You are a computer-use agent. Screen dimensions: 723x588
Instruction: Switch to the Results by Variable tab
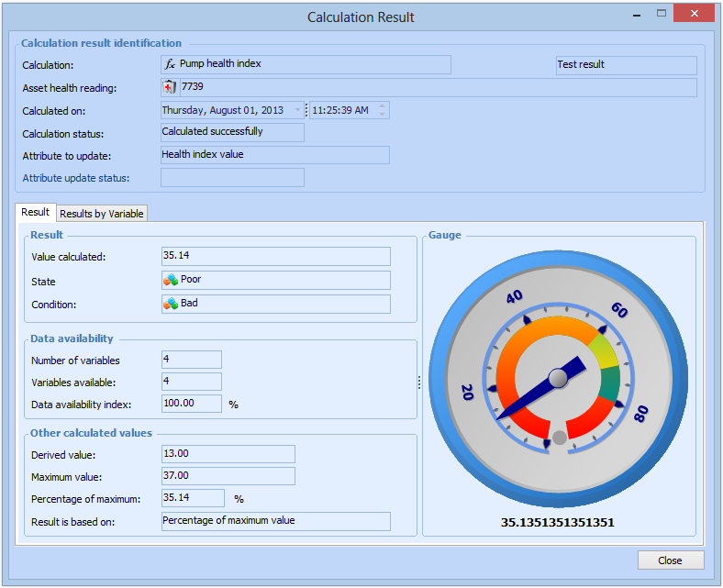101,214
